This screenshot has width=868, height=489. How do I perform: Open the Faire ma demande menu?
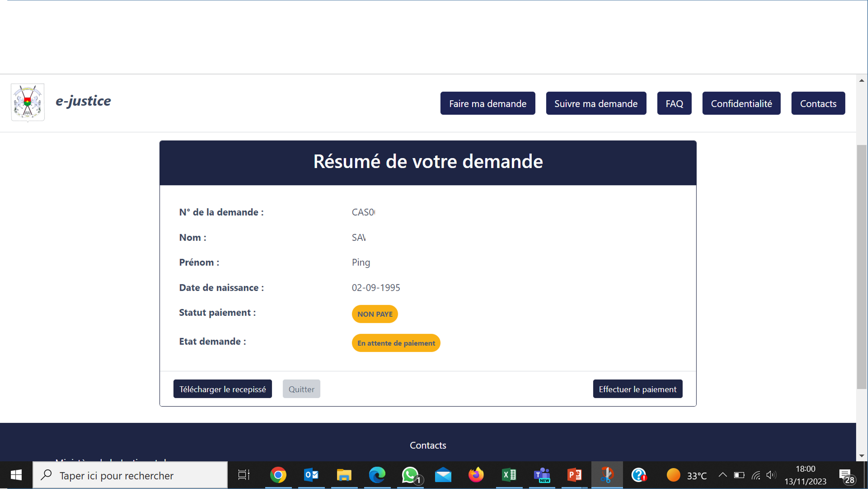coord(488,104)
